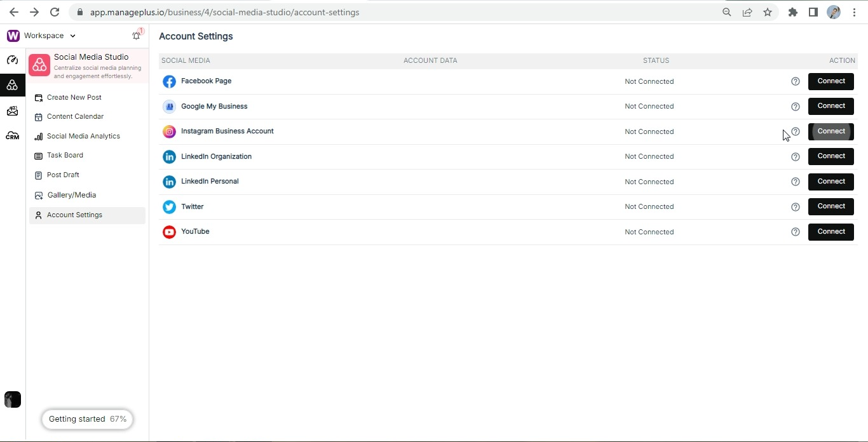The image size is (868, 442).
Task: Connect the Facebook Page account
Action: tap(831, 81)
